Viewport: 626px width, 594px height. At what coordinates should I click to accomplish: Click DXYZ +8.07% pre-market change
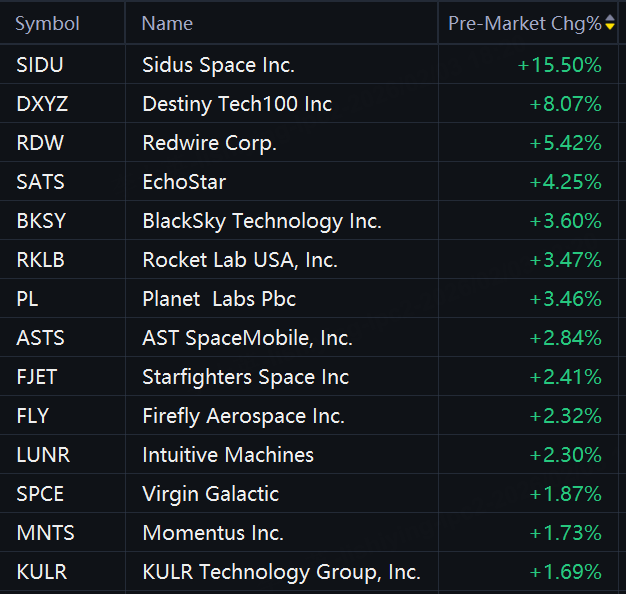(x=564, y=104)
